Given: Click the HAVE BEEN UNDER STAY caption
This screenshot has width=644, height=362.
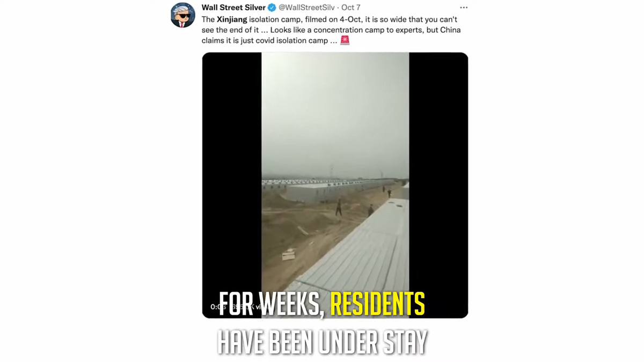Looking at the screenshot, I should (322, 342).
